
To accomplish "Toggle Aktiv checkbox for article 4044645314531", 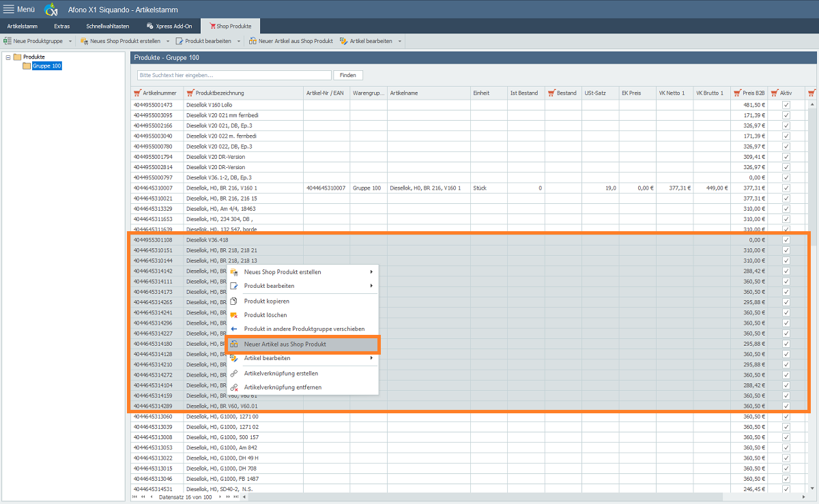I will [786, 489].
